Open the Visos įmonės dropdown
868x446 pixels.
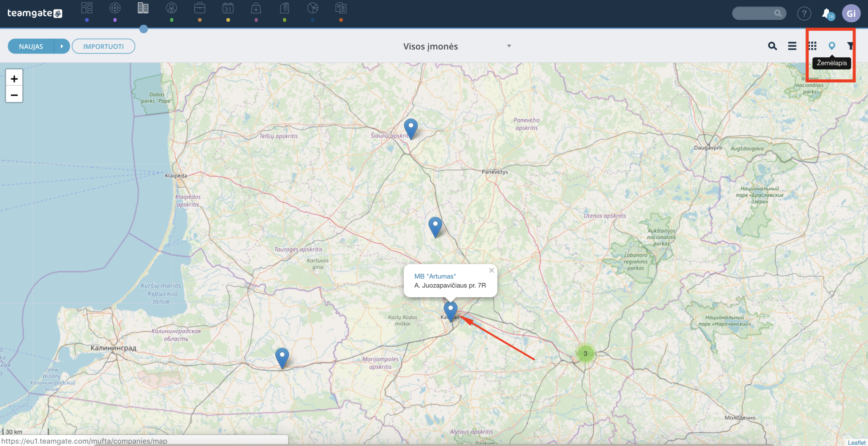457,46
